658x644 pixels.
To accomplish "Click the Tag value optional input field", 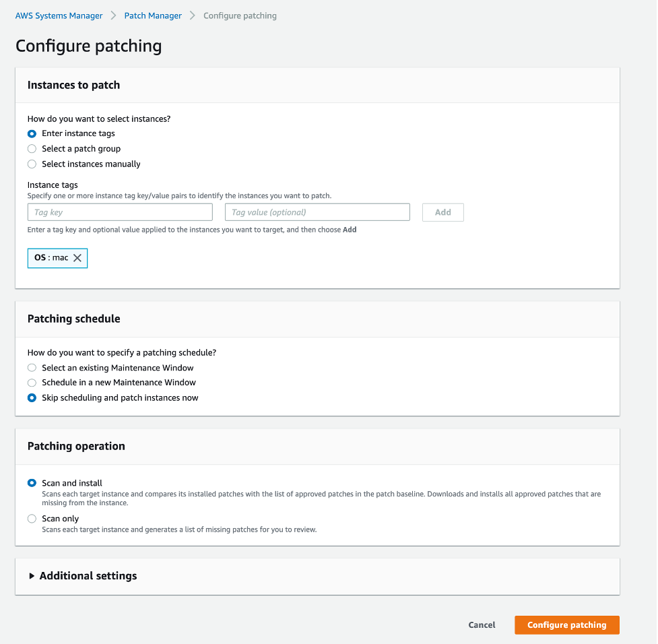I will tap(317, 212).
